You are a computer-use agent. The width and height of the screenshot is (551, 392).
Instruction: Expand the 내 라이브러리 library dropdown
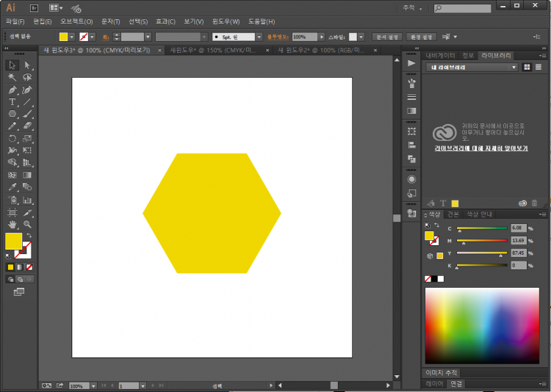(x=514, y=68)
